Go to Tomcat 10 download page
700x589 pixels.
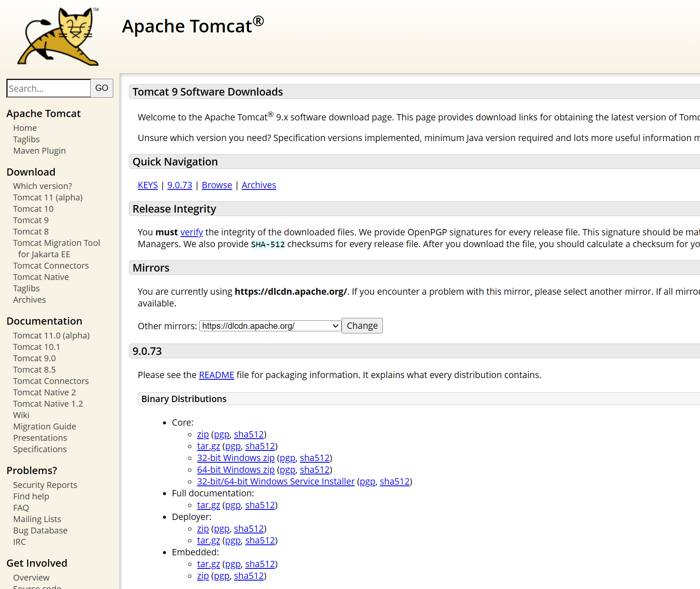point(33,209)
